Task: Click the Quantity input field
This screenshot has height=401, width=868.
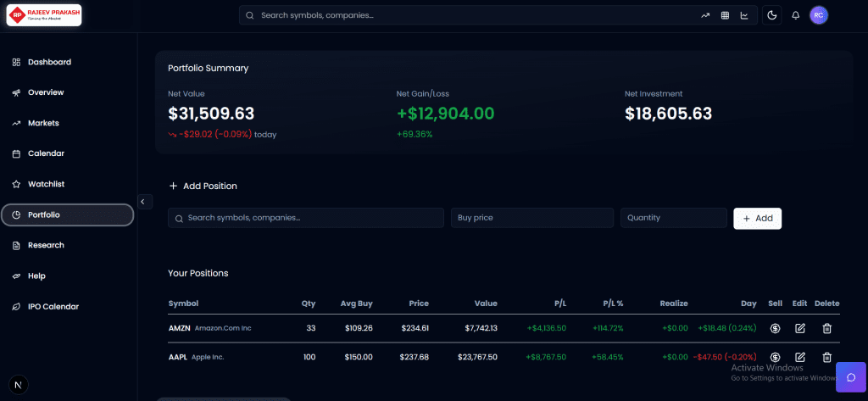Action: pyautogui.click(x=673, y=218)
